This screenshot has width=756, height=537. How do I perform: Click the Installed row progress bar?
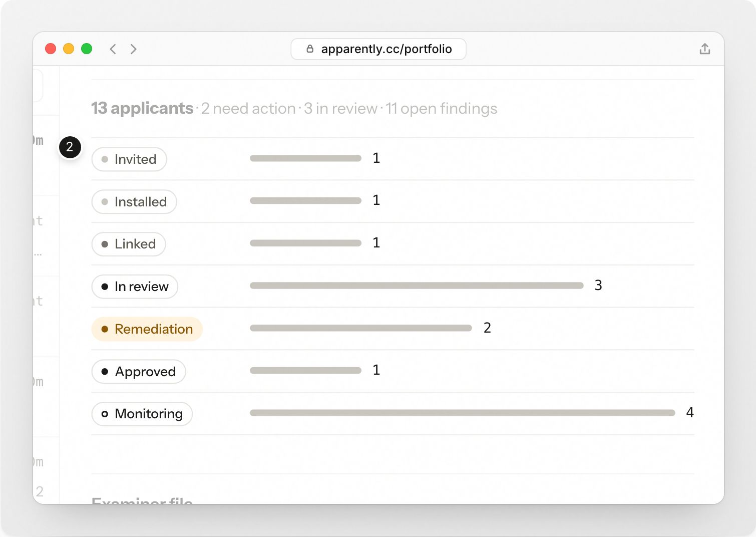[305, 201]
